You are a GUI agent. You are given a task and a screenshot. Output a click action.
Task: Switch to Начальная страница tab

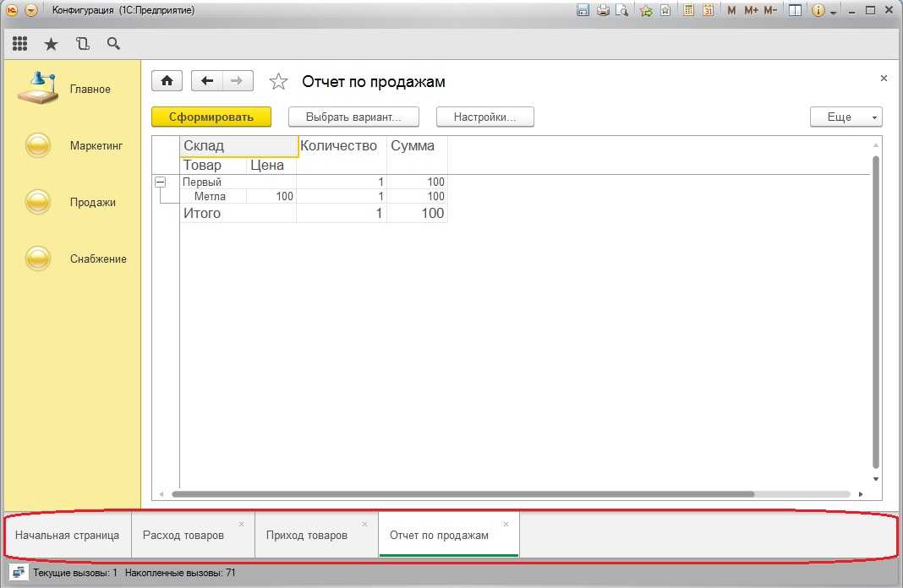67,536
